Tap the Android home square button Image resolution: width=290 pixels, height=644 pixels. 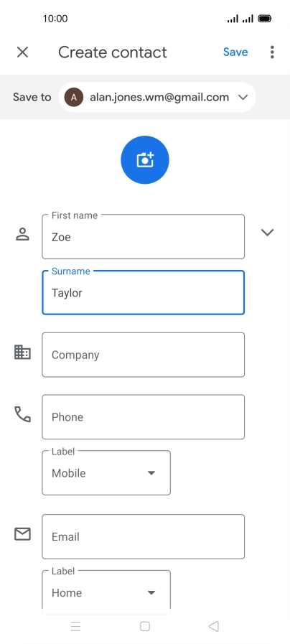point(144,626)
